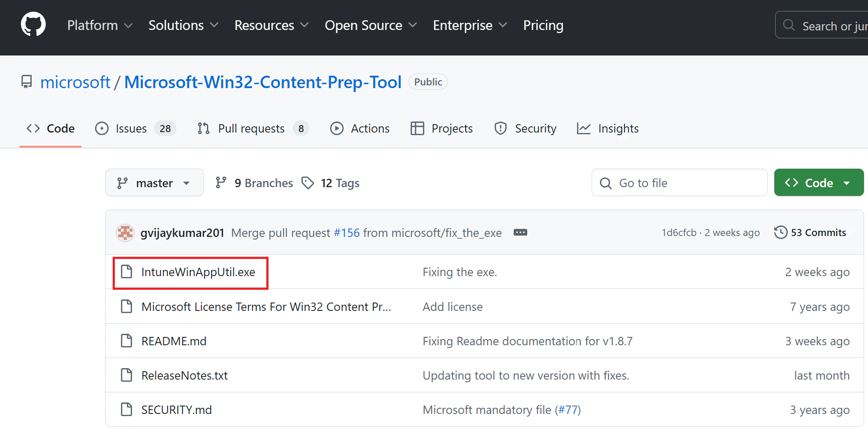Open the green Code dropdown button

pyautogui.click(x=819, y=182)
